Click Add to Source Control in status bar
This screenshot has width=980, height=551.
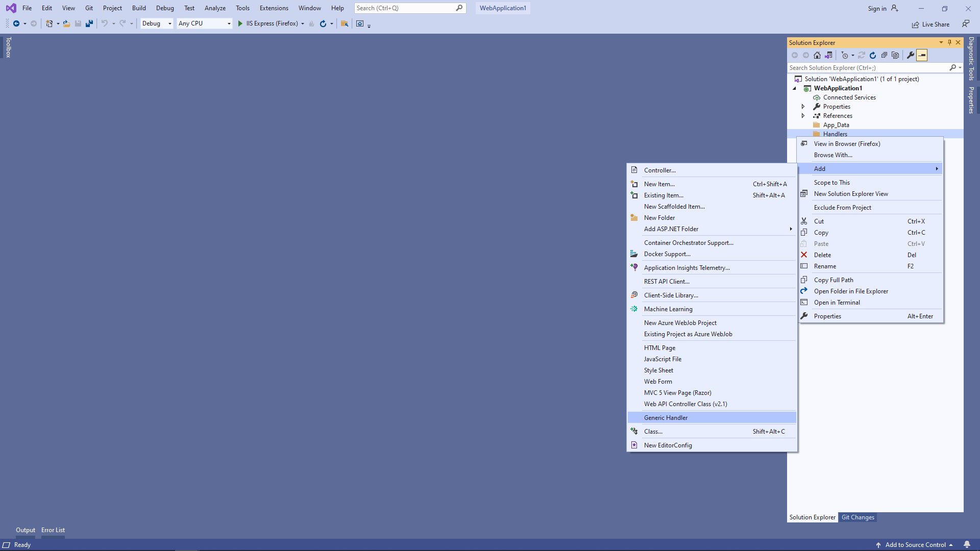click(916, 544)
